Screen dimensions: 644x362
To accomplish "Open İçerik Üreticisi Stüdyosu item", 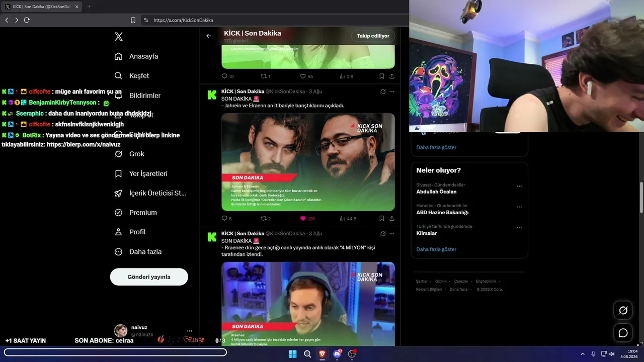I will 150,193.
